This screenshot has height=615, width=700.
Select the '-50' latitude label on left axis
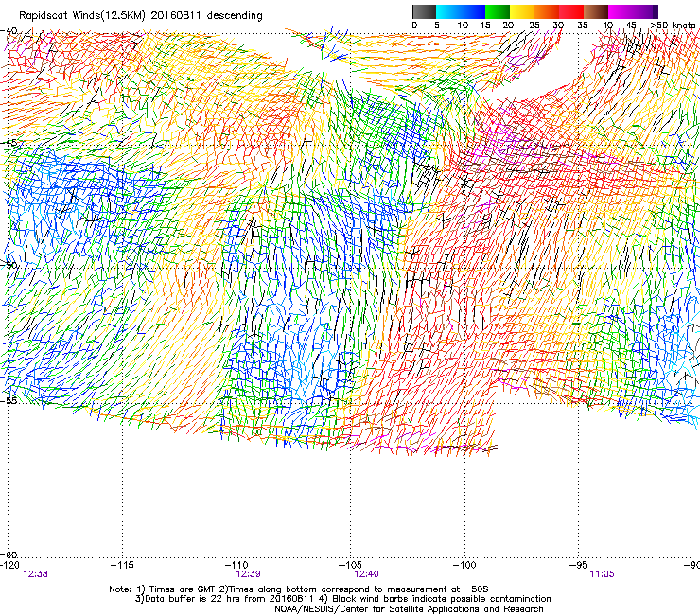pos(9,265)
